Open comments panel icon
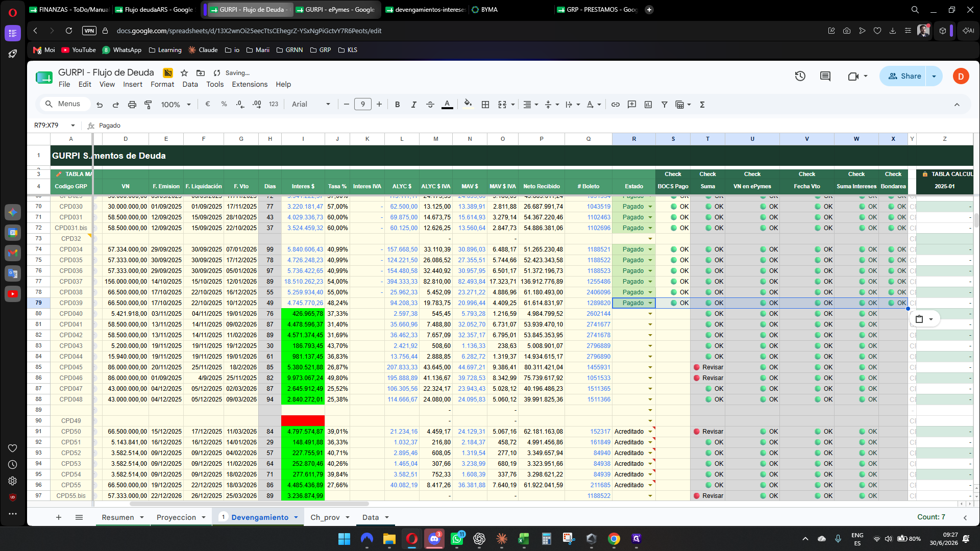Screen dimensions: 980x551 (x=825, y=76)
